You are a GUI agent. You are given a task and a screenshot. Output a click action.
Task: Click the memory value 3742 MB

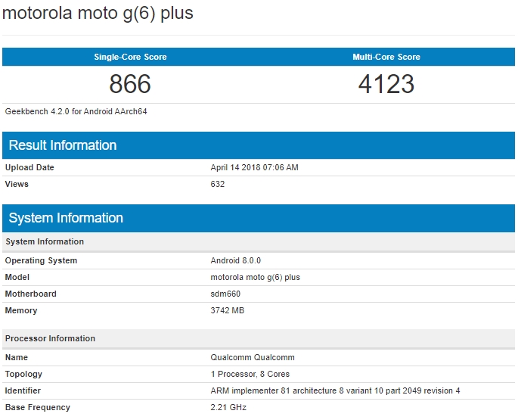228,310
